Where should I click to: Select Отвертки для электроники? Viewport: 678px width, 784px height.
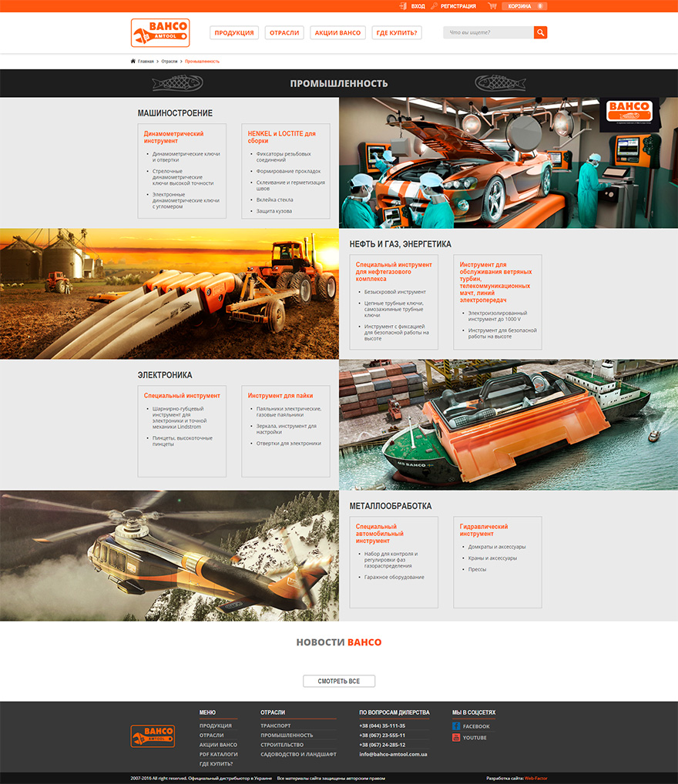pos(289,444)
